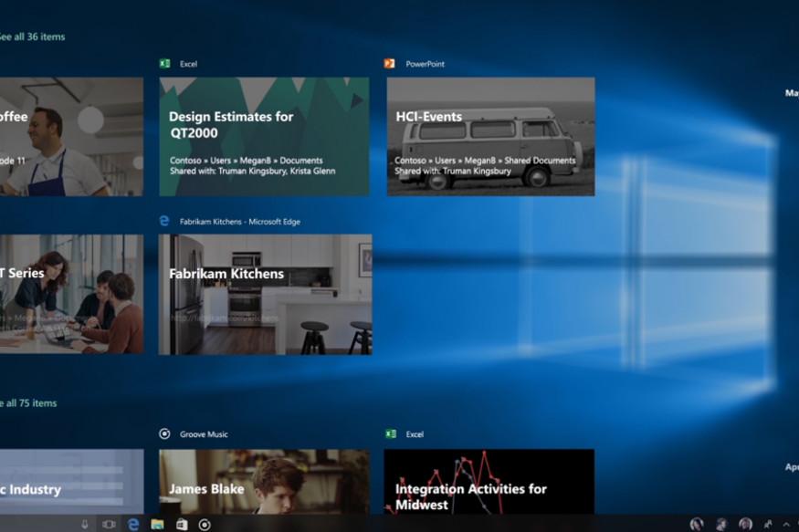This screenshot has height=532, width=799.
Task: Click the Excel icon above Design Estimates card
Action: pyautogui.click(x=164, y=64)
